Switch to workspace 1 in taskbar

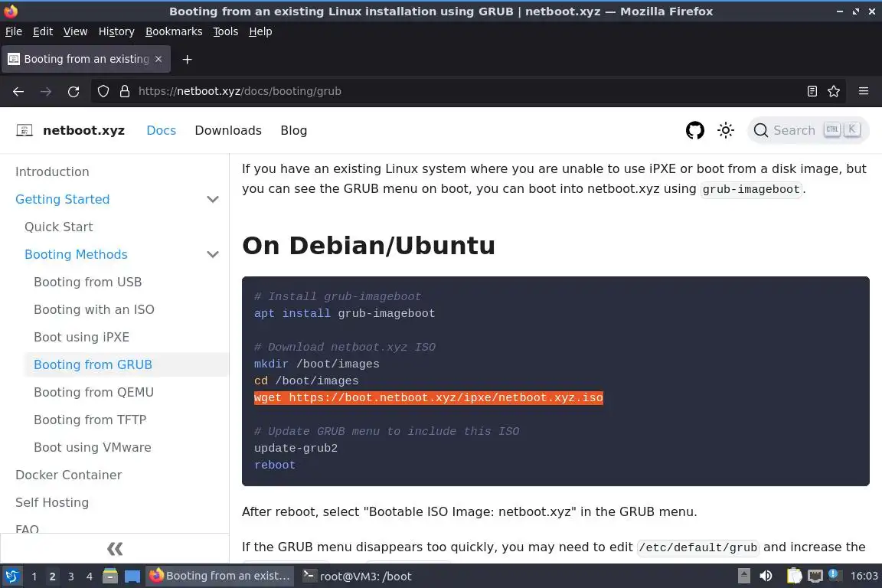(34, 577)
